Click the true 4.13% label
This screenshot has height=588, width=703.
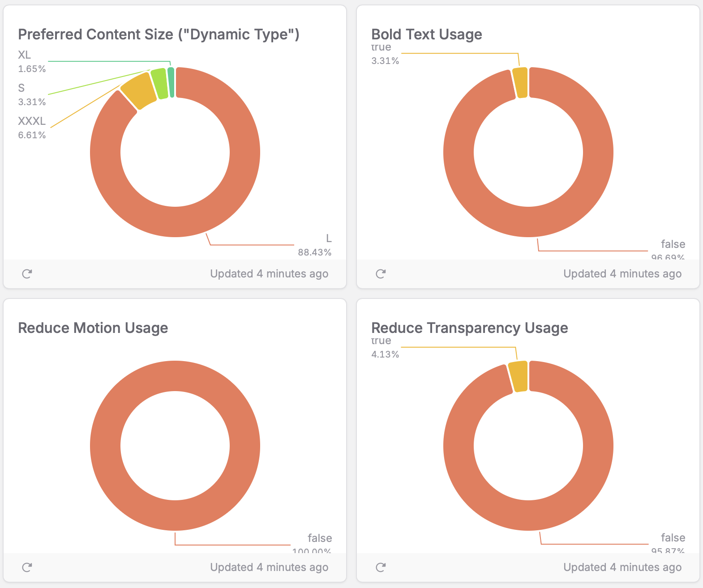385,348
